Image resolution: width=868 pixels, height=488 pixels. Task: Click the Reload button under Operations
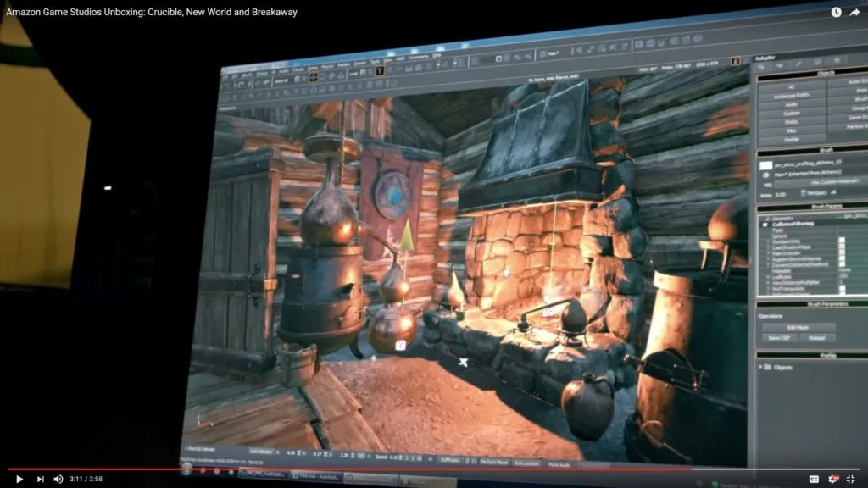[816, 338]
